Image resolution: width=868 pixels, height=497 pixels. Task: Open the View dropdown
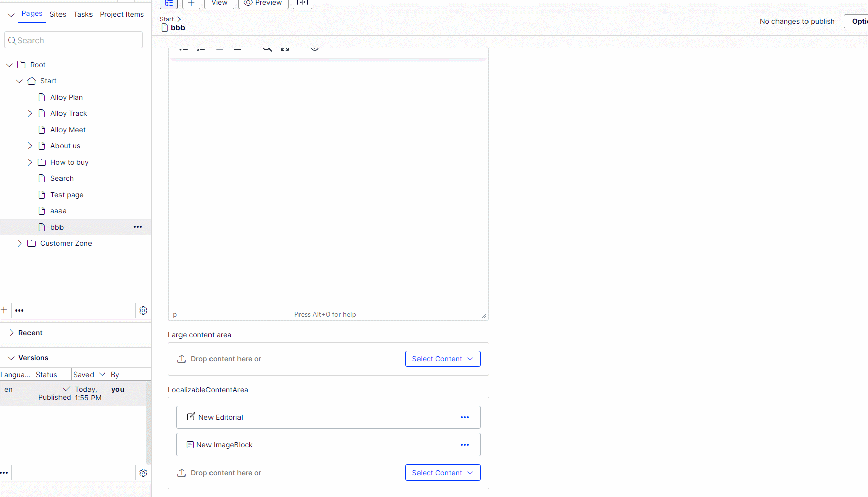click(219, 3)
